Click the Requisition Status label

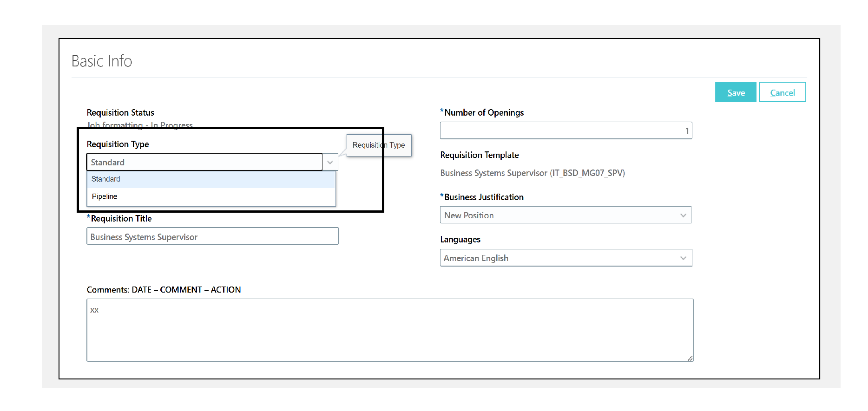click(x=120, y=112)
